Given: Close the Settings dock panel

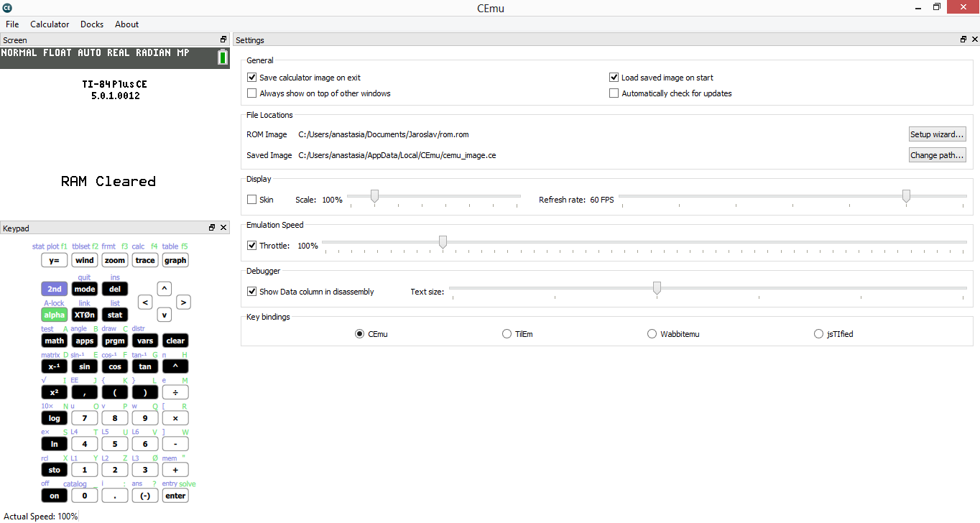Looking at the screenshot, I should (x=974, y=40).
